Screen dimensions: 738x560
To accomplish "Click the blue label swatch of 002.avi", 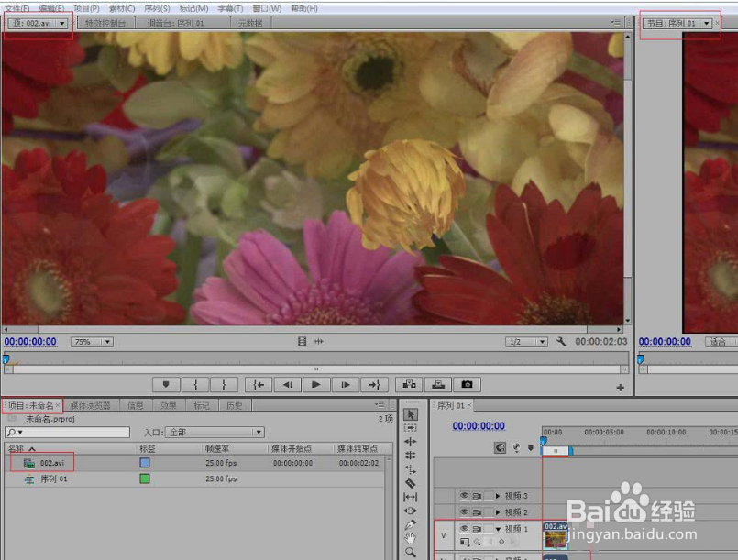I will click(x=145, y=463).
